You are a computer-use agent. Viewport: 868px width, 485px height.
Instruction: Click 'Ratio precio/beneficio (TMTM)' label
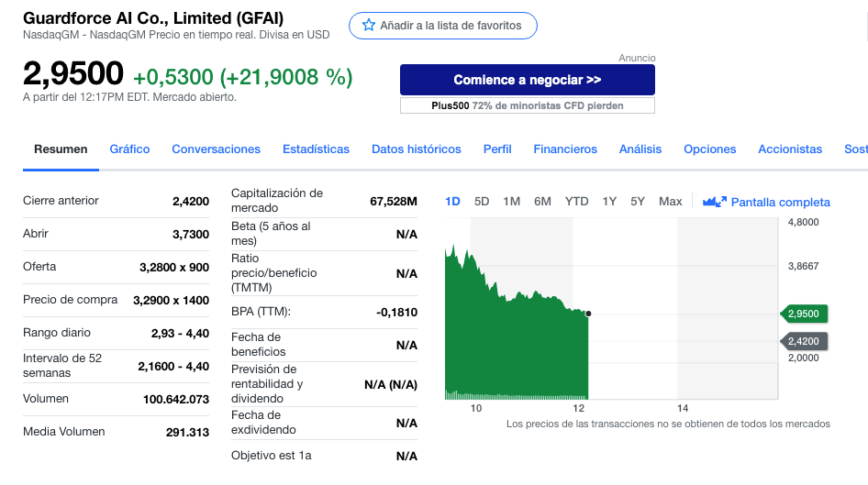pos(274,273)
